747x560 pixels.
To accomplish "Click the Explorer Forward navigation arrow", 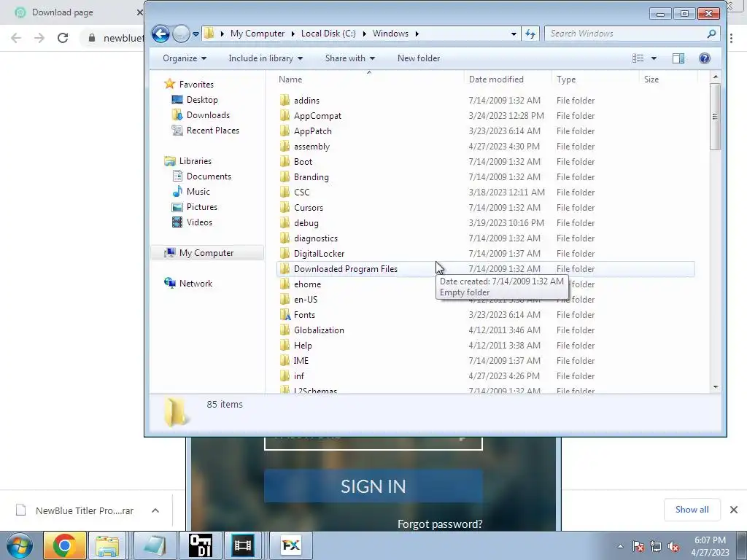I will click(x=181, y=34).
